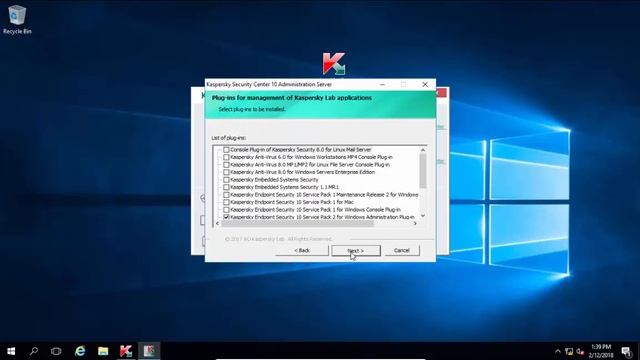The width and height of the screenshot is (640, 360).
Task: Open the Action Center notifications icon
Action: pyautogui.click(x=627, y=351)
